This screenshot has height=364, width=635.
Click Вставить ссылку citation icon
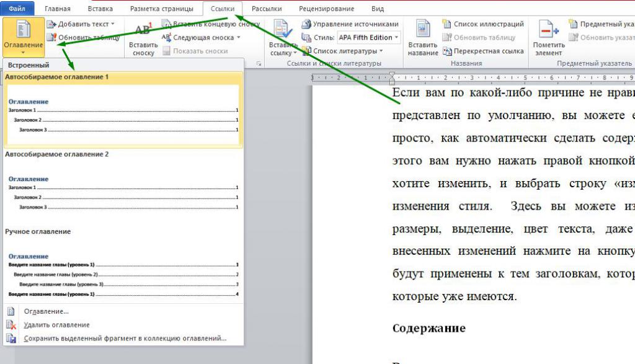(283, 38)
